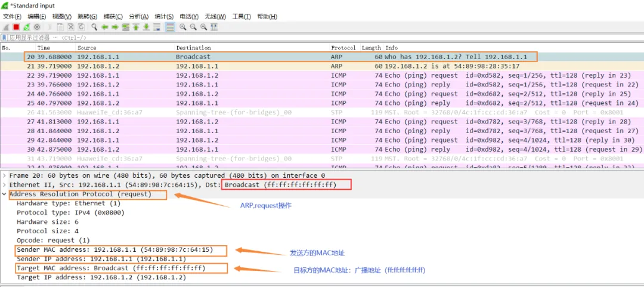Click the find packet magnifier icon
Screen dimensions: 644x287
[x=94, y=27]
